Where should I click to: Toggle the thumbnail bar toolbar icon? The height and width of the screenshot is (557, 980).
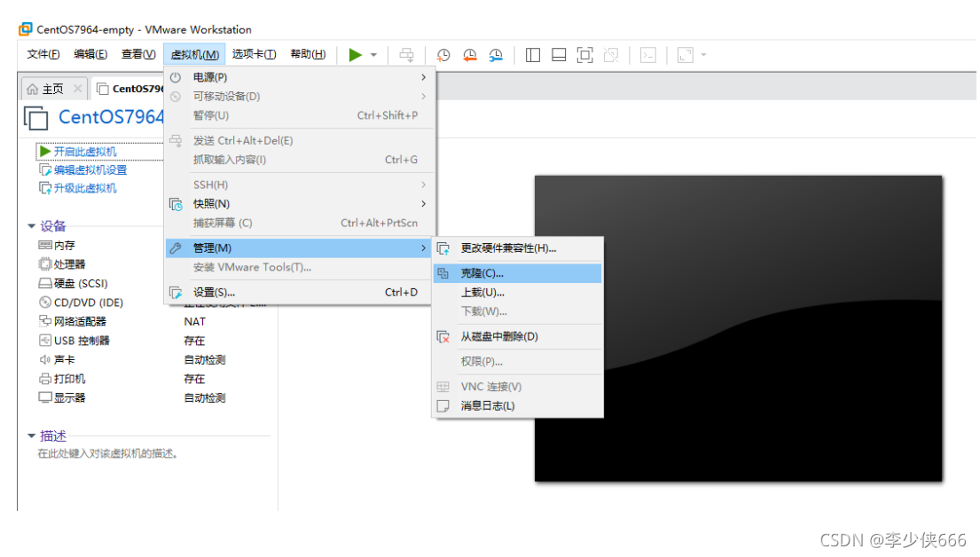(x=559, y=55)
